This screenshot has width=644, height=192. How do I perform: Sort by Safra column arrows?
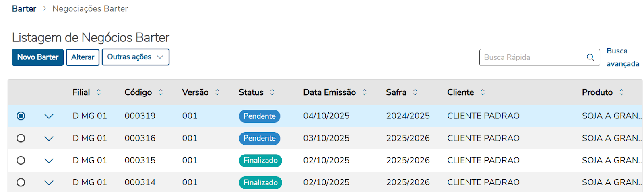point(415,92)
